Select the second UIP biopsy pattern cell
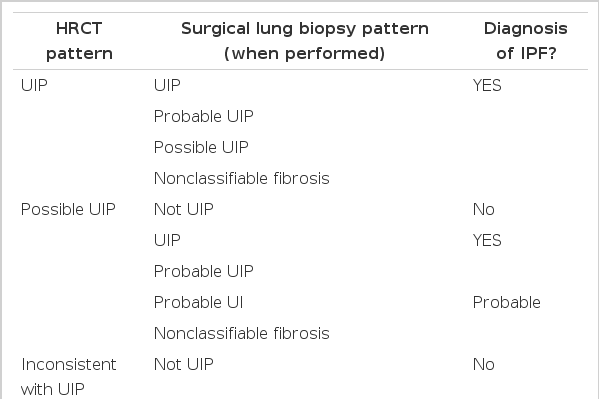 click(167, 240)
